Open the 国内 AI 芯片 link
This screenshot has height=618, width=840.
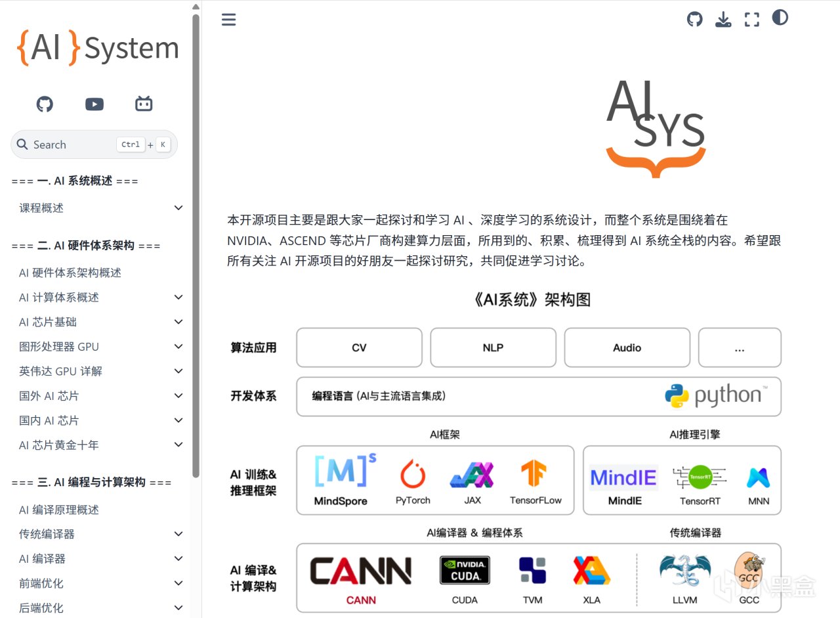click(49, 420)
